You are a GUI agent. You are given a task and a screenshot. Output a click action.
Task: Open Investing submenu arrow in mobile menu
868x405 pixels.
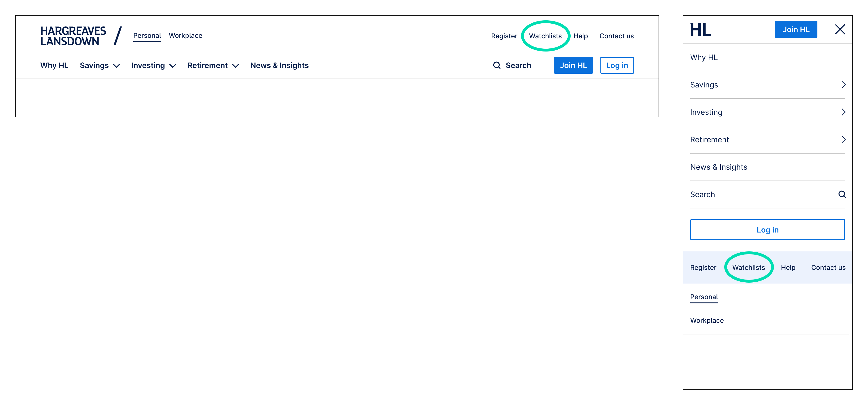tap(843, 112)
